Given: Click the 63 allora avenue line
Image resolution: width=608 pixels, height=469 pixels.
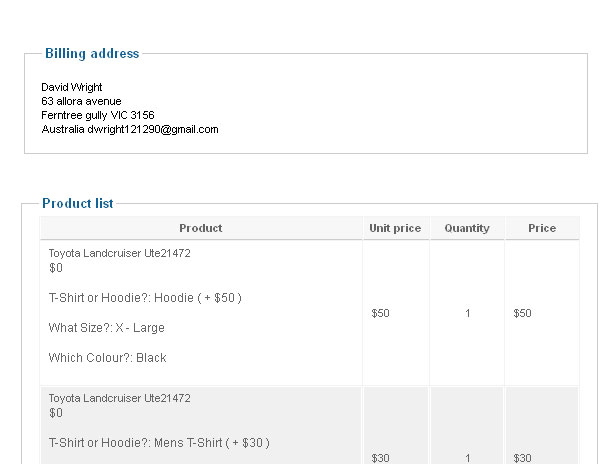Looking at the screenshot, I should click(x=81, y=101).
